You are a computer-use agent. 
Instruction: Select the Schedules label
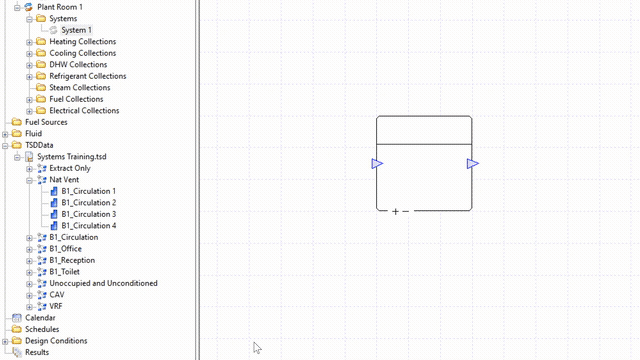[x=42, y=329]
